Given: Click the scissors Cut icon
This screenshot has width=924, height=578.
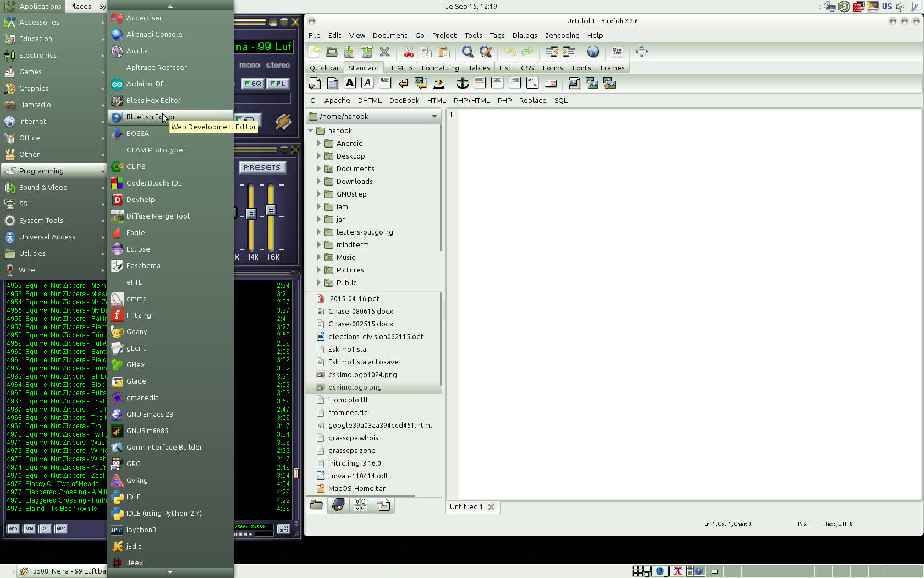Looking at the screenshot, I should point(409,52).
